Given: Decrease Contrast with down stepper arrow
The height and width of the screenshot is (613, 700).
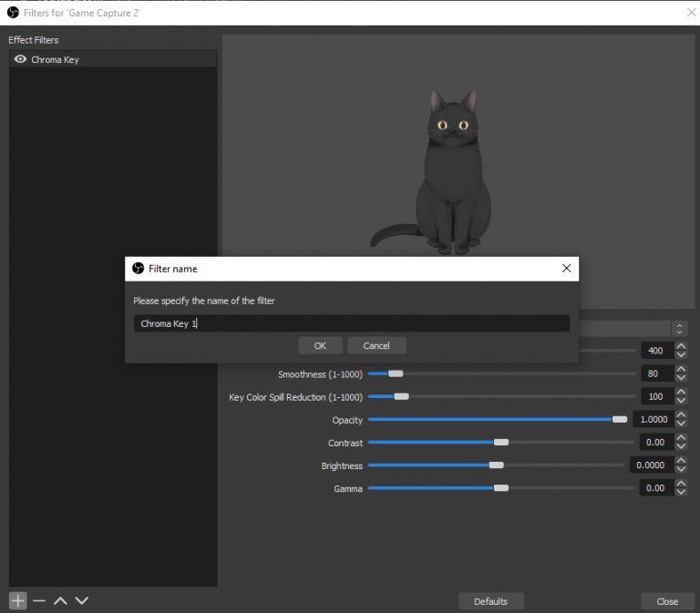Looking at the screenshot, I should point(681,446).
